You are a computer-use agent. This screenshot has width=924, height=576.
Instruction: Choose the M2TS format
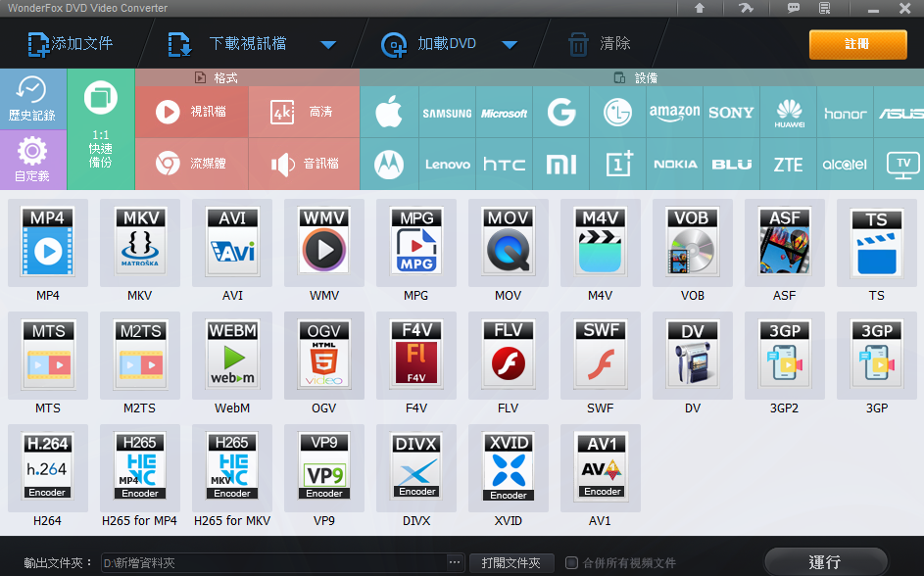pos(140,356)
